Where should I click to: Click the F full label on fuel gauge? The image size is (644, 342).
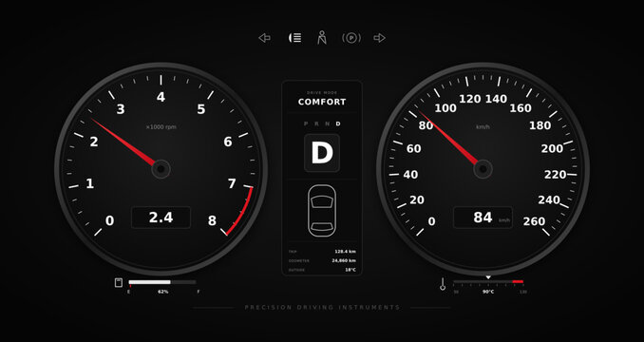pos(199,292)
